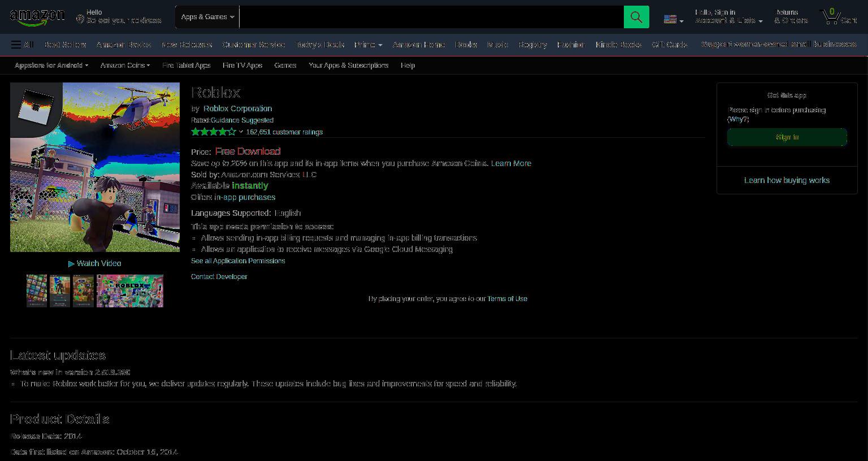Open in-app purchases link
The width and height of the screenshot is (868, 461).
245,197
